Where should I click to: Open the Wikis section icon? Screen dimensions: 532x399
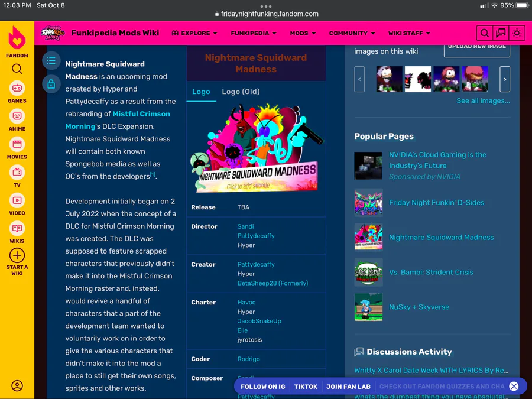coord(17,229)
